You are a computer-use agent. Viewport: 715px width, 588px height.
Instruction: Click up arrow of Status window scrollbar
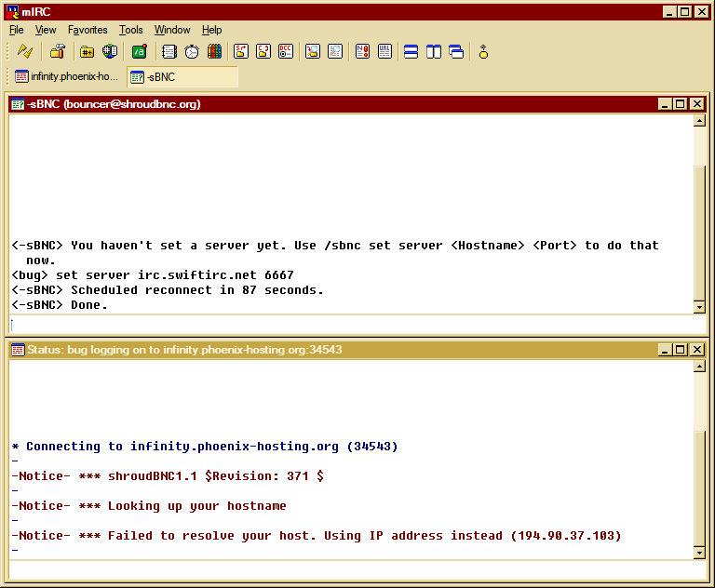coord(699,366)
